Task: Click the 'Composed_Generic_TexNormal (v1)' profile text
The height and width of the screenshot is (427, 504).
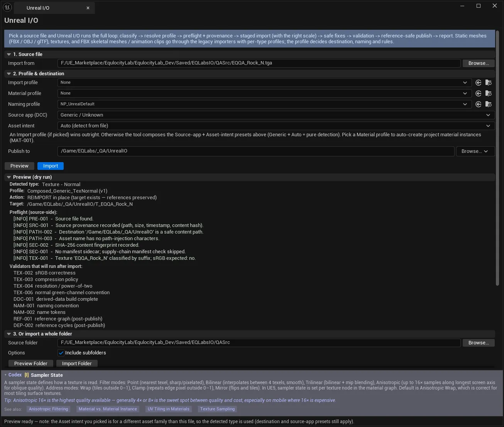Action: pyautogui.click(x=68, y=191)
